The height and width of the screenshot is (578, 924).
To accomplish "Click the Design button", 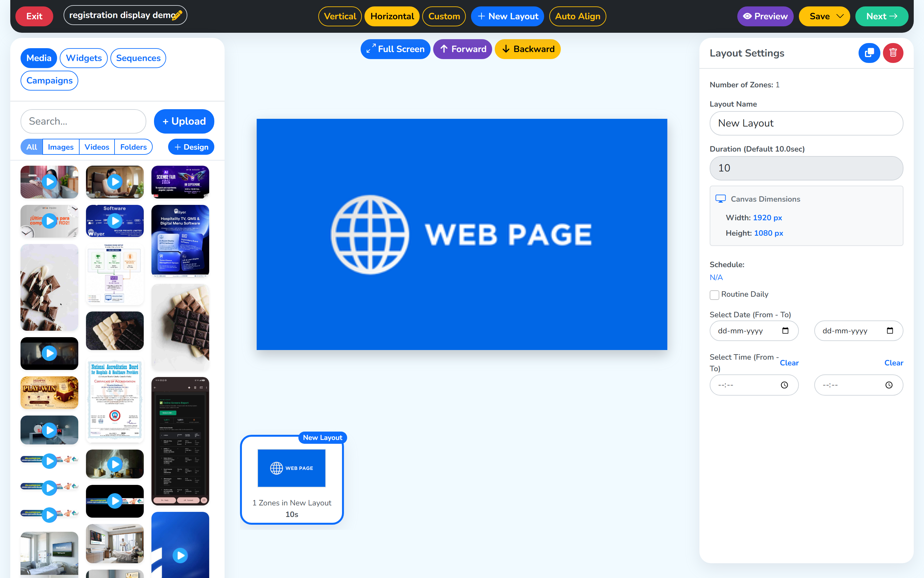I will (x=191, y=147).
